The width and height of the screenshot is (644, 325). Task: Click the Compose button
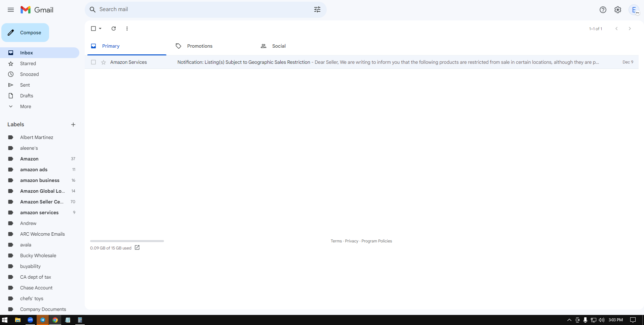[25, 33]
